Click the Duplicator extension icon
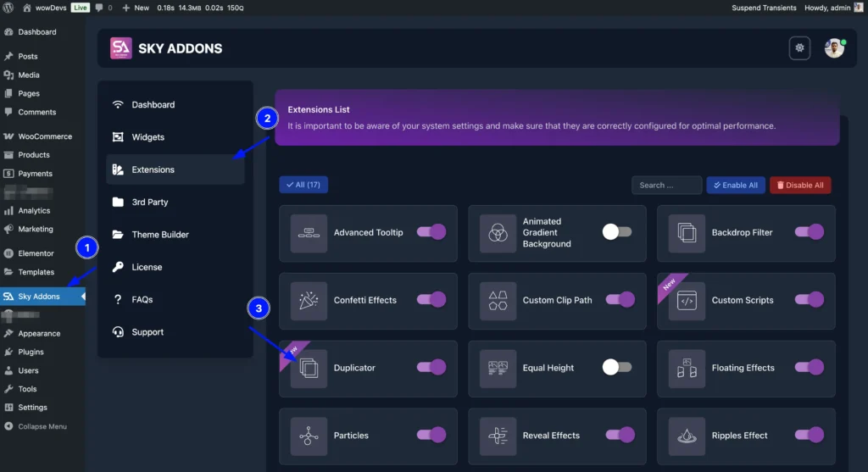The width and height of the screenshot is (868, 472). click(x=309, y=368)
